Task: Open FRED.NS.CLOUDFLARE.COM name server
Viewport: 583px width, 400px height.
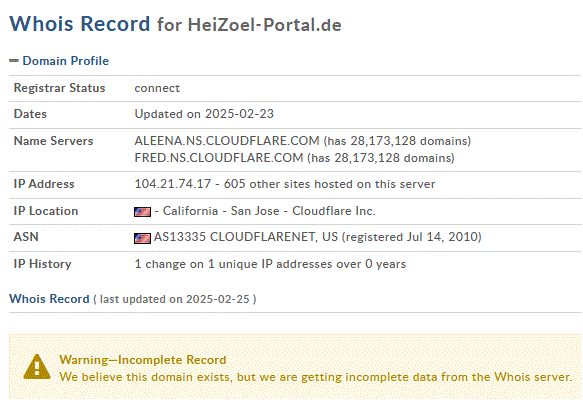Action: pyautogui.click(x=219, y=158)
